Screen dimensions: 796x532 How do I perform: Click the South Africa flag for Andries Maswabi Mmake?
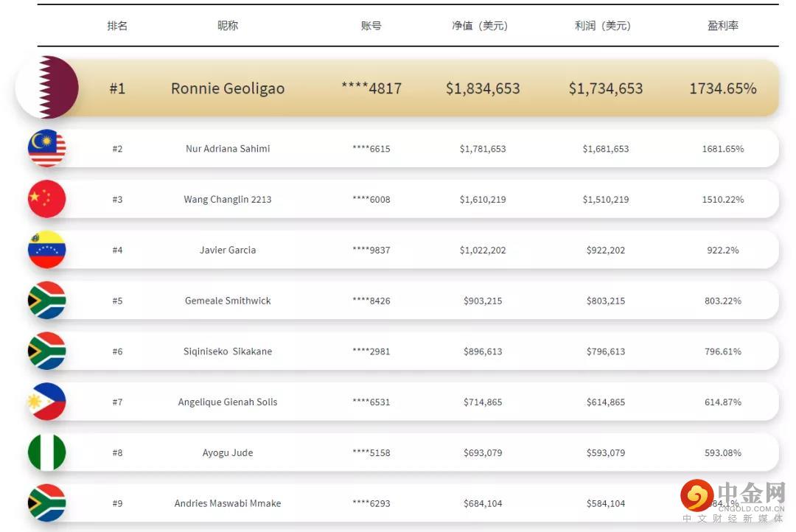click(x=46, y=503)
